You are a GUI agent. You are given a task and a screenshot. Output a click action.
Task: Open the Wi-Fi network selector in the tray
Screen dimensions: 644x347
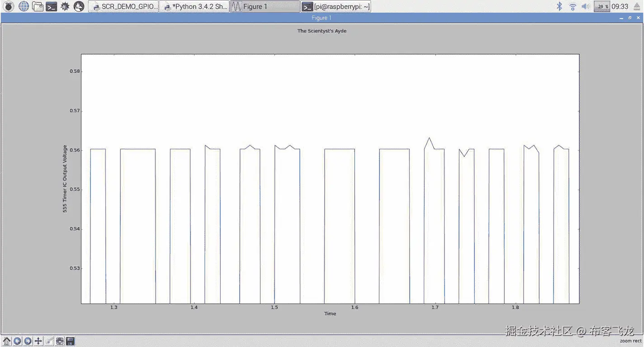(x=573, y=6)
